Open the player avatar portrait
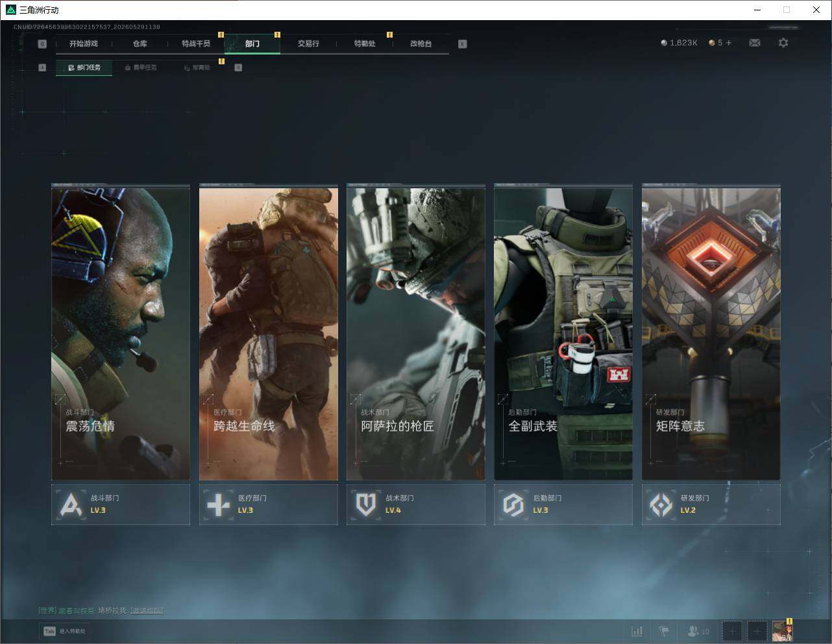The width and height of the screenshot is (832, 644). 782,631
